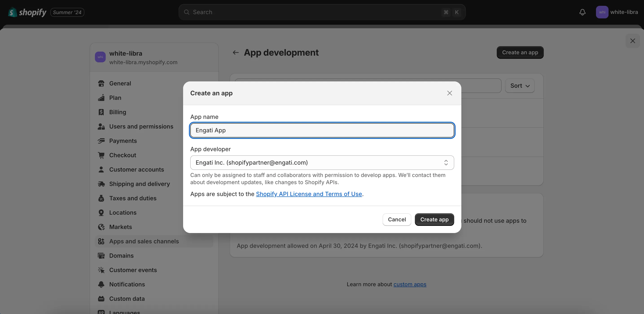
Task: Click the Customer events icon
Action: coord(101,270)
